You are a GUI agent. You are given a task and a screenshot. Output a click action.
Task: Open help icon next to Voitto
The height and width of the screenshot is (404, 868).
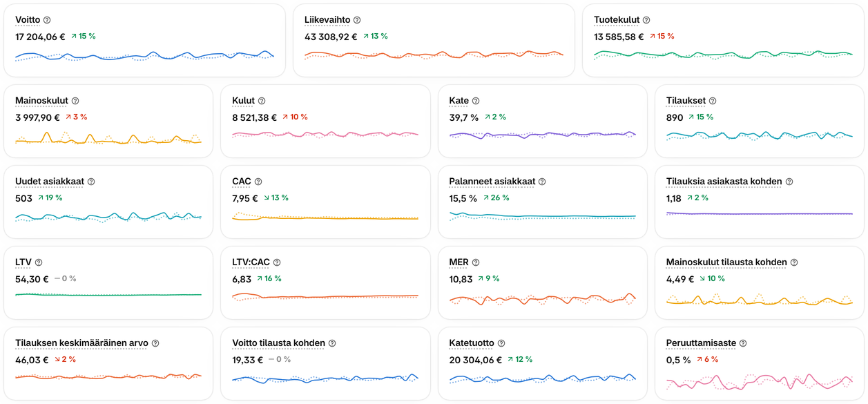point(47,20)
